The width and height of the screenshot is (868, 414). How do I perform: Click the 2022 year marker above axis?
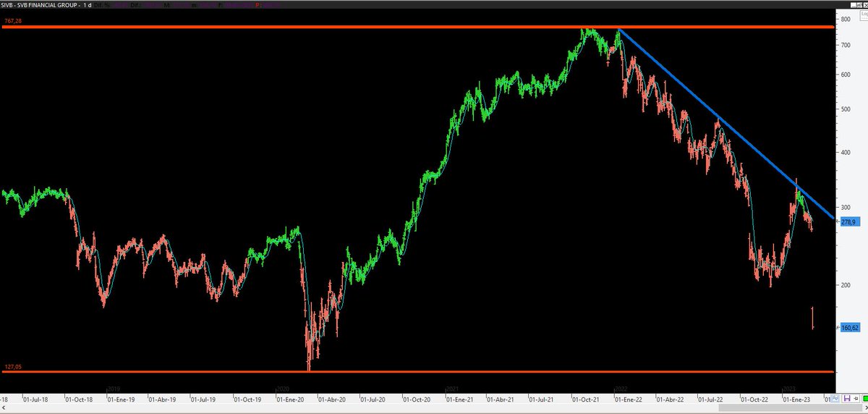(x=621, y=388)
